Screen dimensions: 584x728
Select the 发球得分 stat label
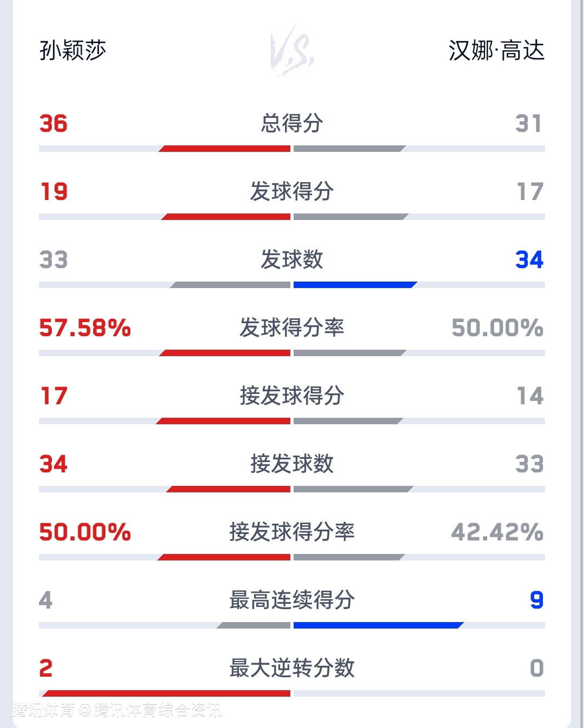[x=292, y=191]
